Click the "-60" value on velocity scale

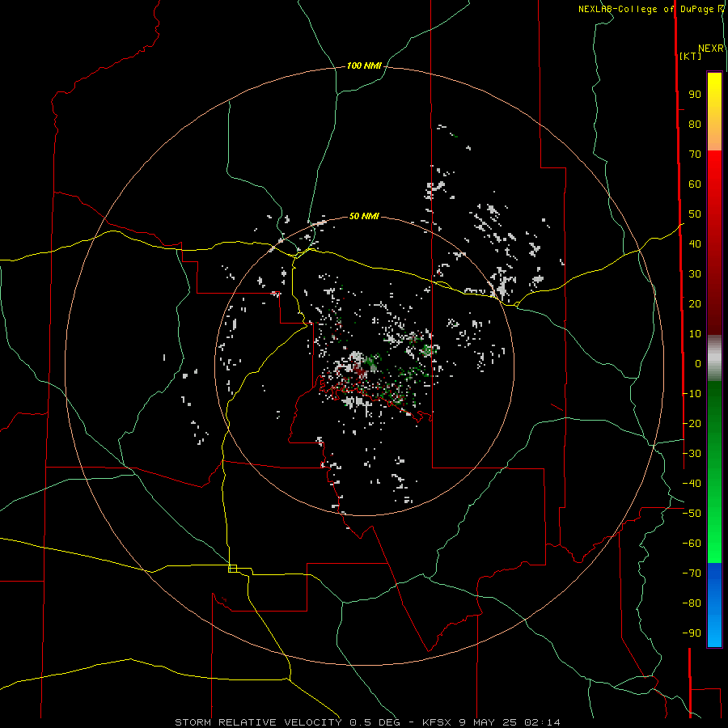pos(692,544)
